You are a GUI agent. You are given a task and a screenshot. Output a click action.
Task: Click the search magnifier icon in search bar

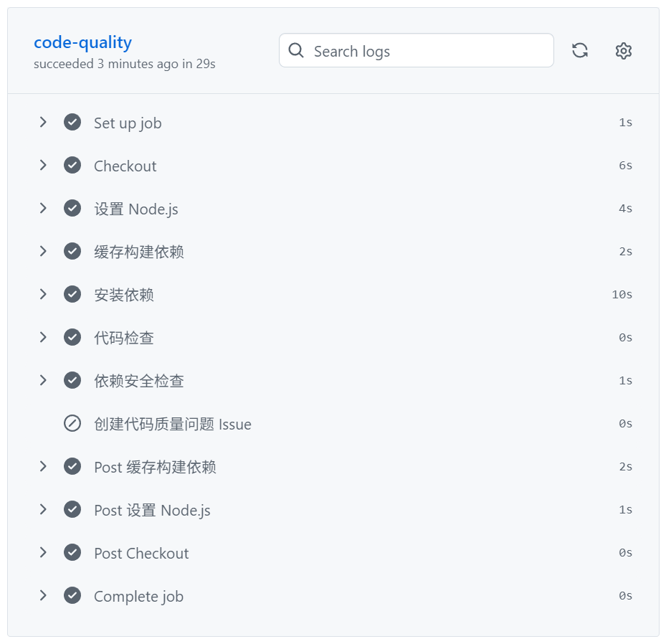pos(296,51)
